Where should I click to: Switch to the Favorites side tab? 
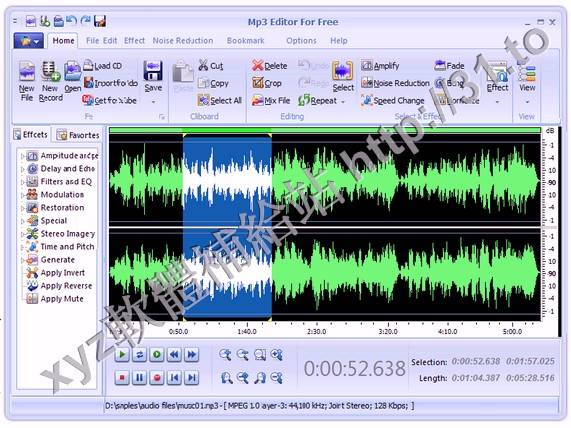(78, 135)
